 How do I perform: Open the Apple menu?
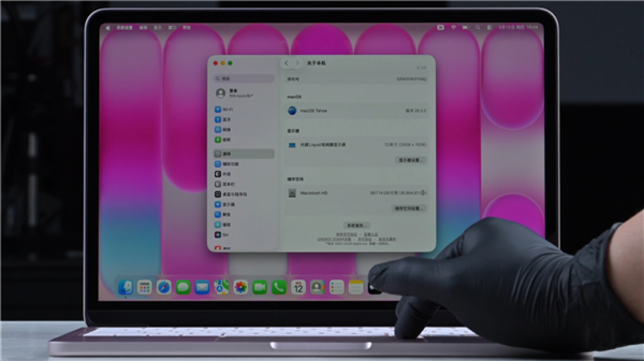108,27
